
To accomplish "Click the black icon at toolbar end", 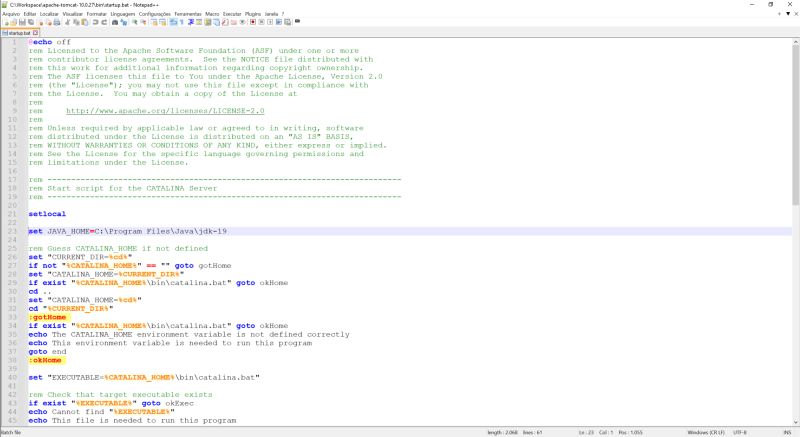I will 297,21.
